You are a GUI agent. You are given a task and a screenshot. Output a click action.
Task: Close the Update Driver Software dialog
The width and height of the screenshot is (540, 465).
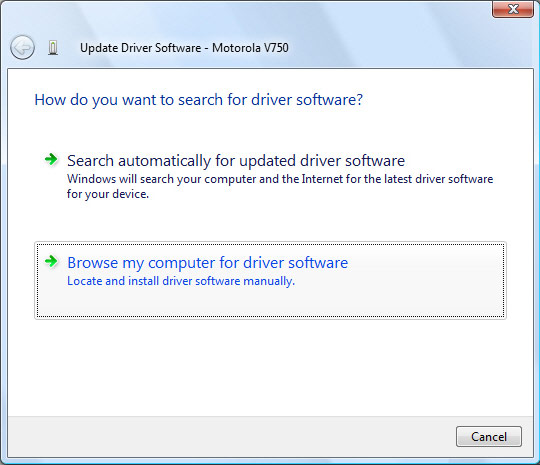[513, 9]
